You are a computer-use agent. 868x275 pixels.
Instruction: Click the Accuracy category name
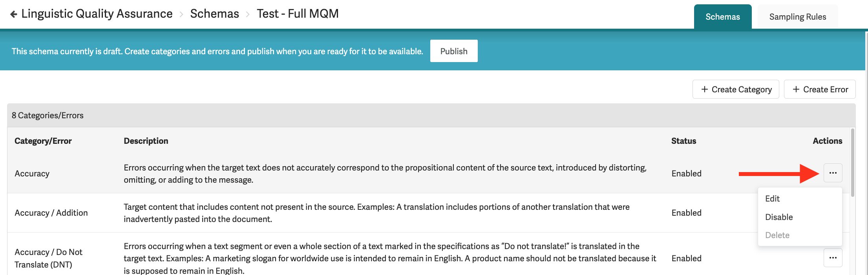tap(32, 174)
